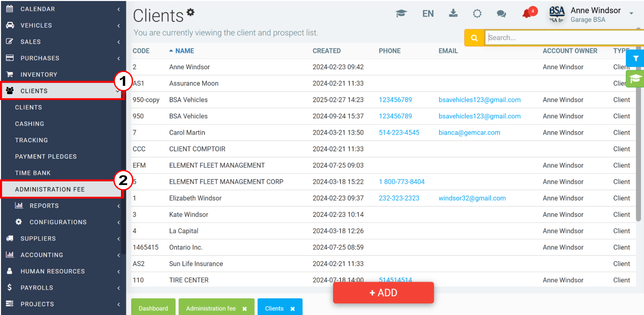This screenshot has width=644, height=315.
Task: Click the red Add button
Action: 383,293
